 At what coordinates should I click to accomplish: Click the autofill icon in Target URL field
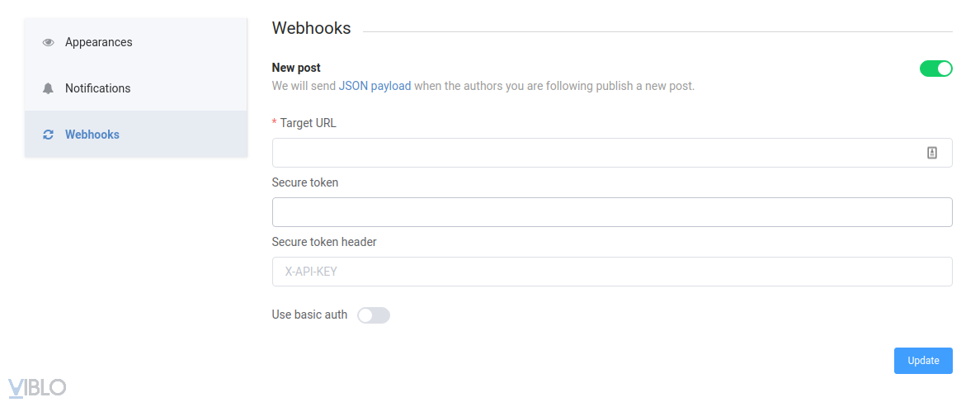point(932,153)
